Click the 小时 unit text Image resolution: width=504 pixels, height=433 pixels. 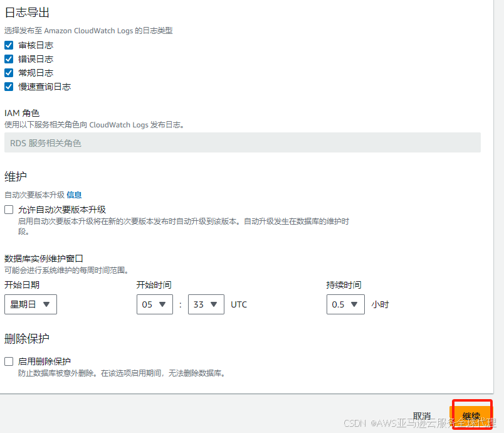tap(380, 304)
